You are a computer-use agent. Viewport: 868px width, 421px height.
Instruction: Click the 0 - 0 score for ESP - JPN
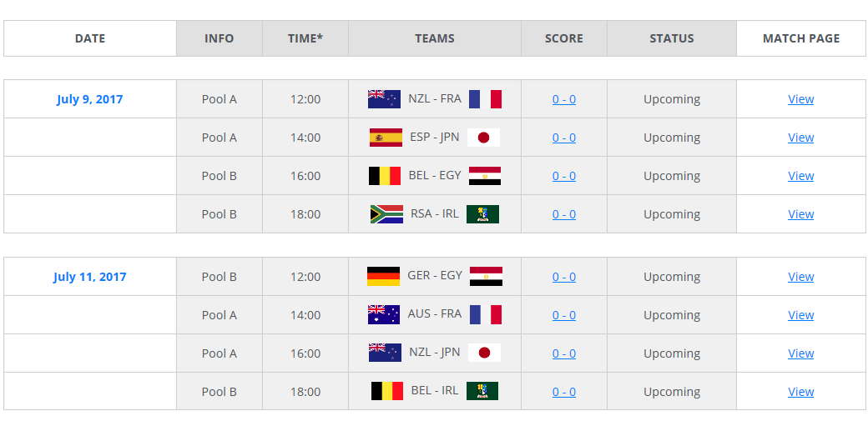tap(563, 138)
